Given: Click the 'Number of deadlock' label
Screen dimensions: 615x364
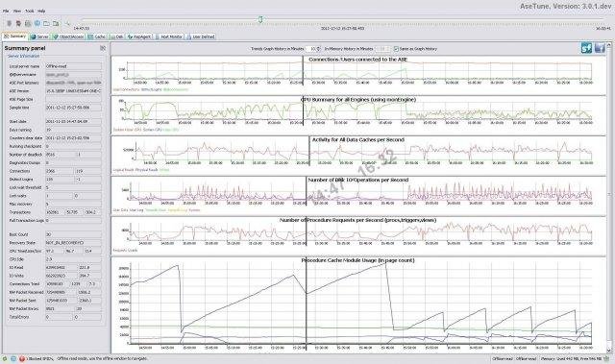Looking at the screenshot, I should pos(25,155).
